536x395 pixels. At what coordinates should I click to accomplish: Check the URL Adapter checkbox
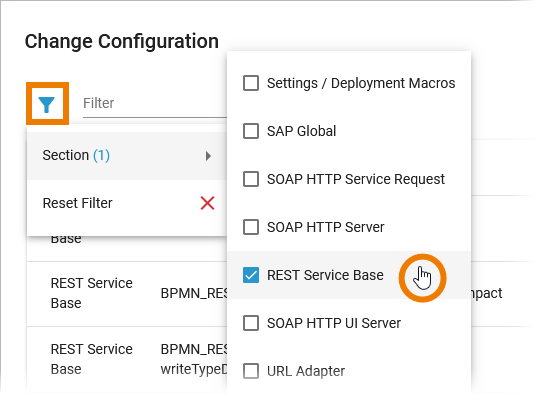coord(251,371)
